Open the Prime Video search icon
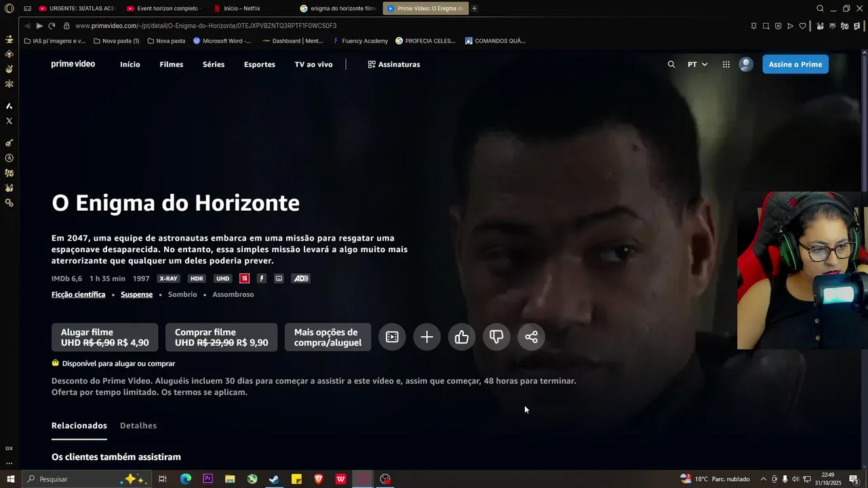Viewport: 868px width, 488px height. pos(671,64)
